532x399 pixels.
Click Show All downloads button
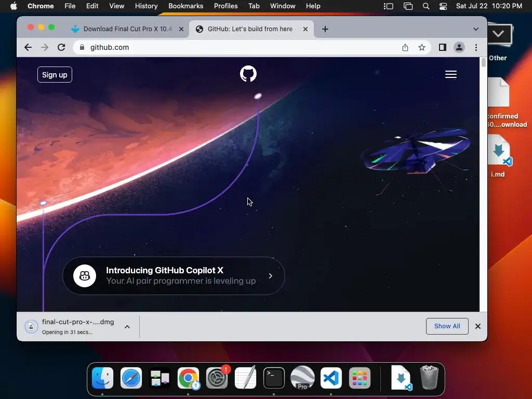pyautogui.click(x=447, y=326)
